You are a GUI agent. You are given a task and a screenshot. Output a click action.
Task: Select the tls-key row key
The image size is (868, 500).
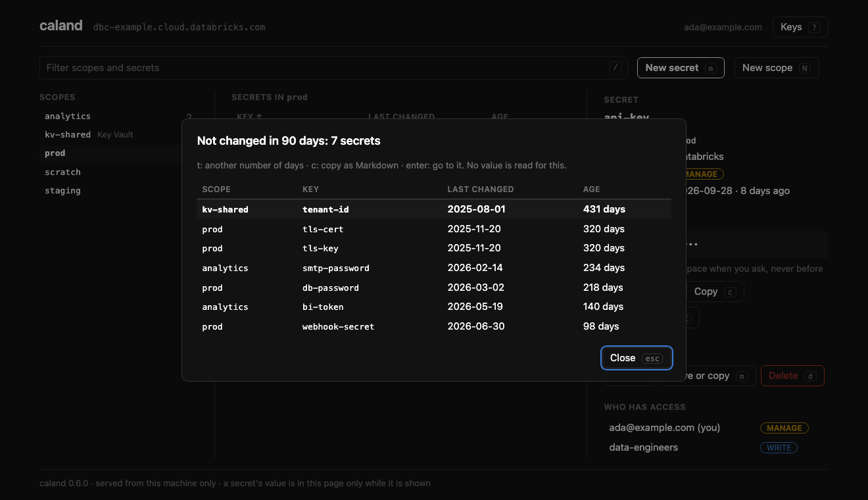pyautogui.click(x=320, y=248)
